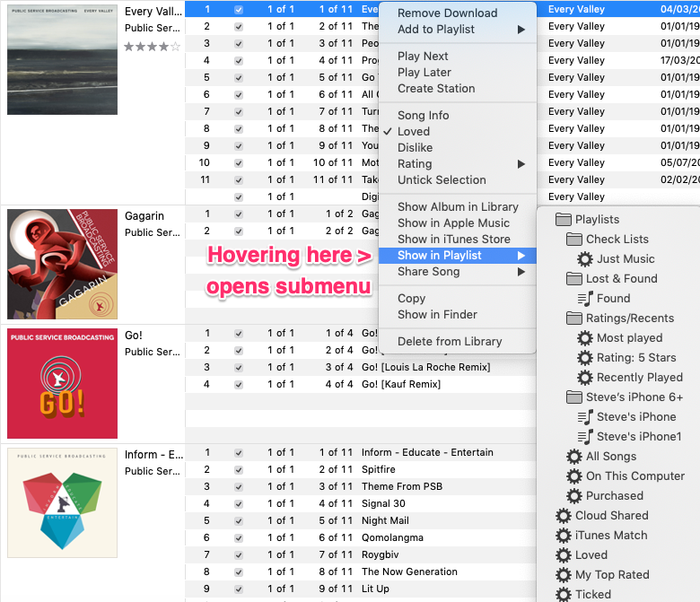
Task: Select Show in iTunes Store
Action: 457,240
